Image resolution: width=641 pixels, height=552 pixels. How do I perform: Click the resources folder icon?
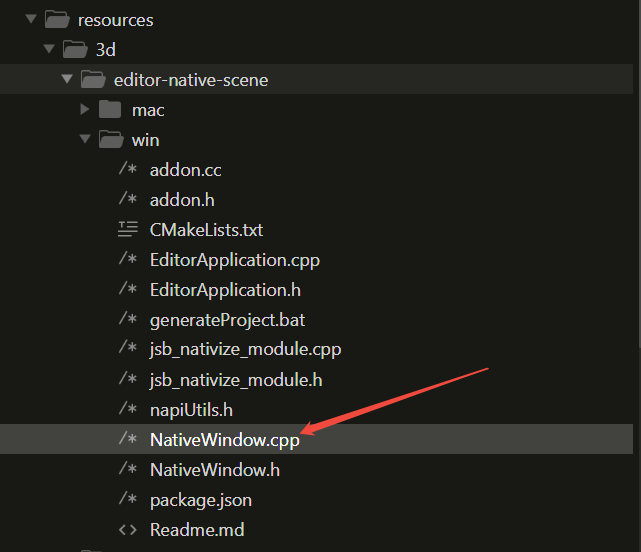[57, 19]
